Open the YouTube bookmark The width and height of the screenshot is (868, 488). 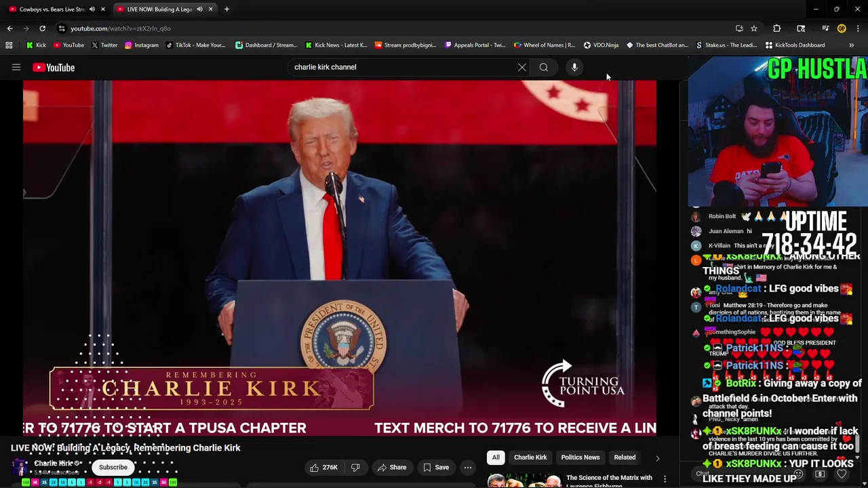[68, 45]
